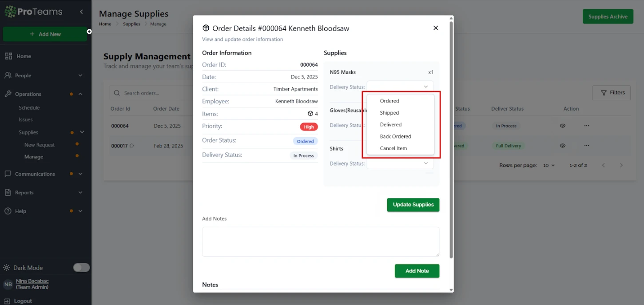Click the Reports icon in sidebar

point(8,193)
